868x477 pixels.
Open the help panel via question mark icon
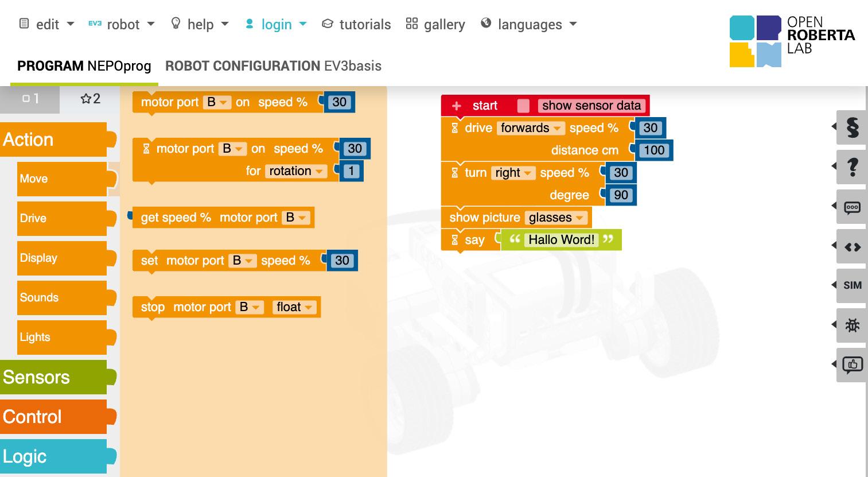(x=852, y=166)
